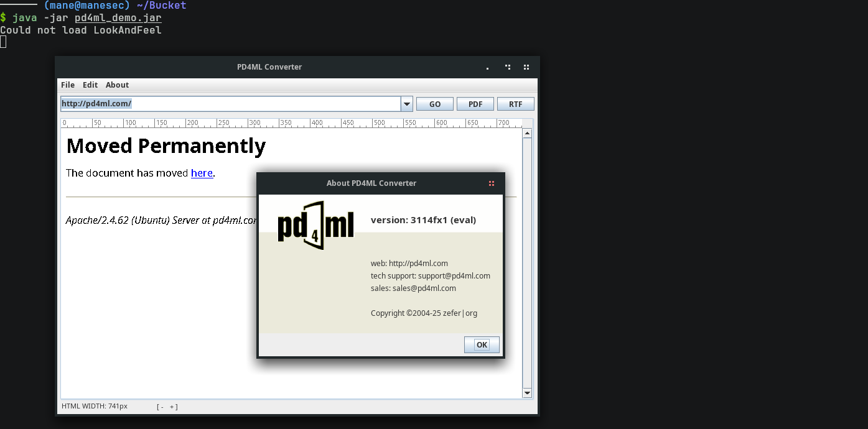The width and height of the screenshot is (868, 429).
Task: Click the terminal cursor block
Action: tap(3, 42)
